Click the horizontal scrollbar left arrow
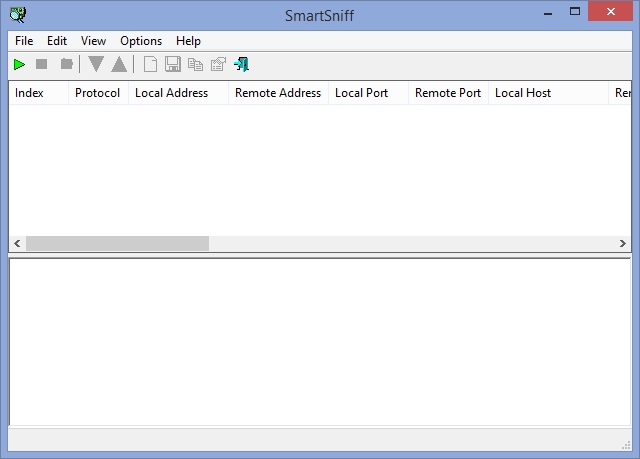Image resolution: width=640 pixels, height=459 pixels. [x=17, y=244]
